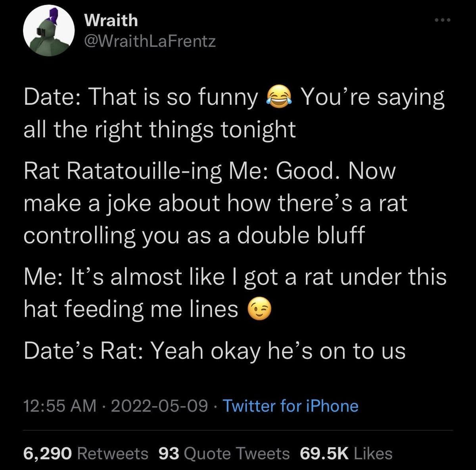Click the 2022-05-09 date
Image resolution: width=476 pixels, height=470 pixels.
tap(159, 406)
